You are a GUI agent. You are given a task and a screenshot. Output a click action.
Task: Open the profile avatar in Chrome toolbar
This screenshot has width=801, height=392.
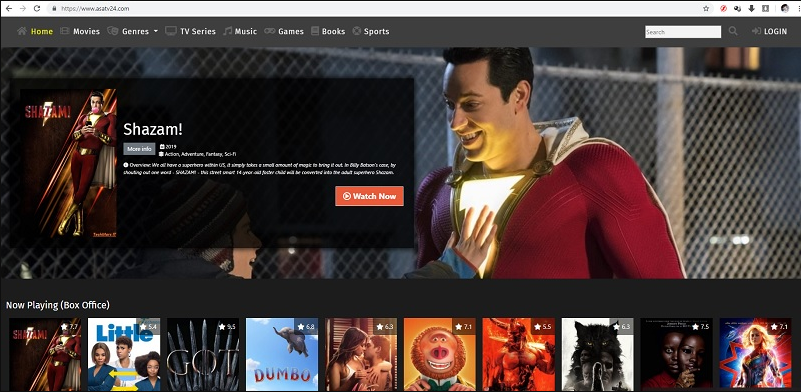[784, 8]
